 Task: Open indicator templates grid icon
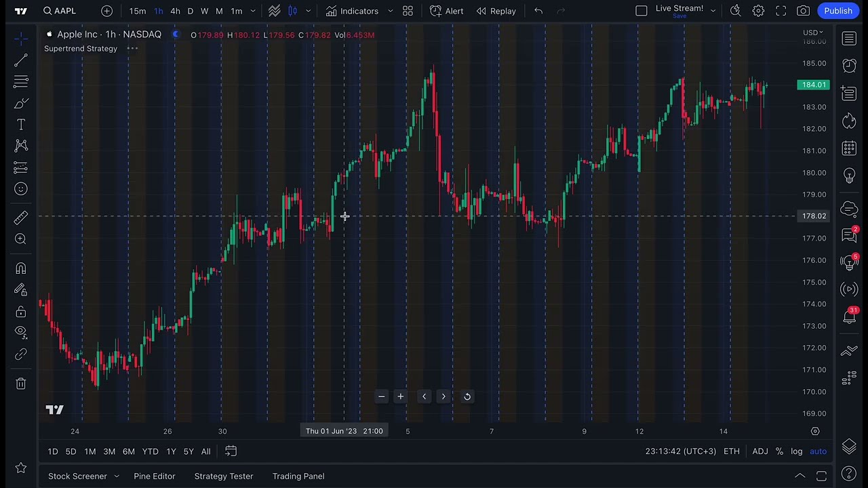click(408, 11)
